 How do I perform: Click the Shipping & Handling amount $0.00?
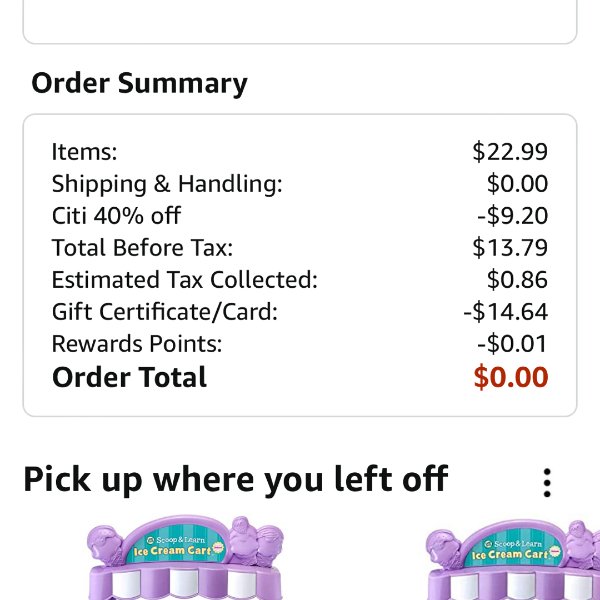point(517,183)
